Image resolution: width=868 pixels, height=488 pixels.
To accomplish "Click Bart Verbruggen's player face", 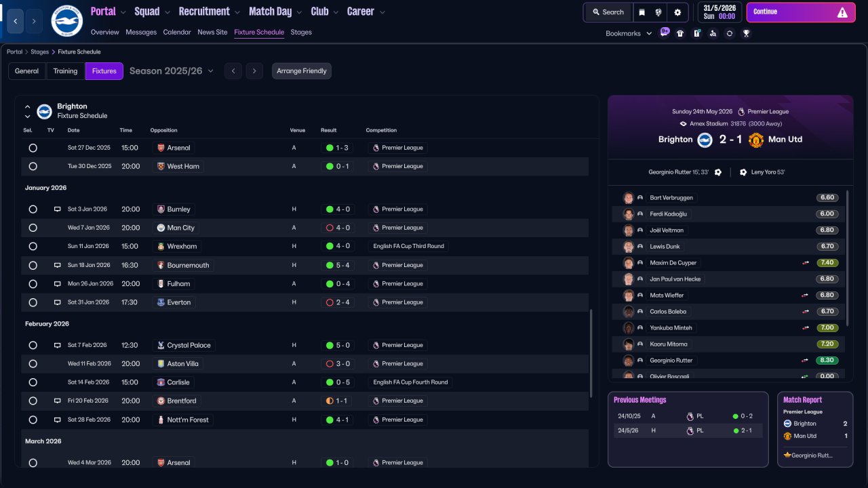I will pyautogui.click(x=629, y=198).
